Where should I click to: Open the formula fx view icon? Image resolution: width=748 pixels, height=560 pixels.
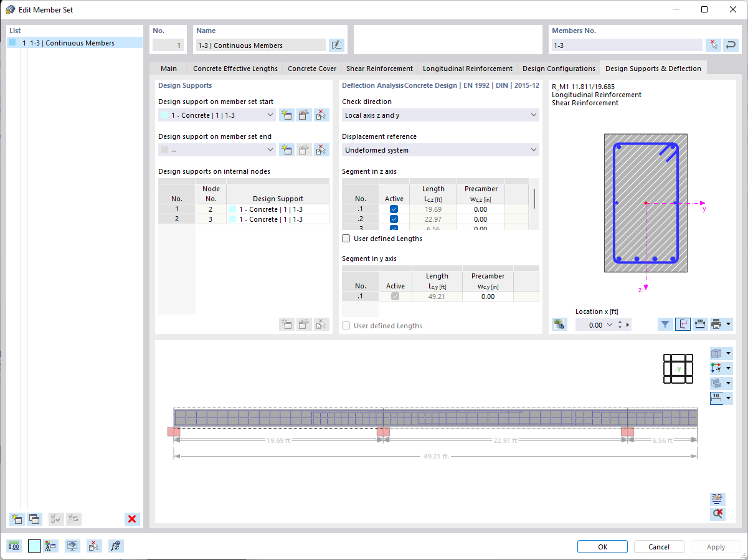115,546
